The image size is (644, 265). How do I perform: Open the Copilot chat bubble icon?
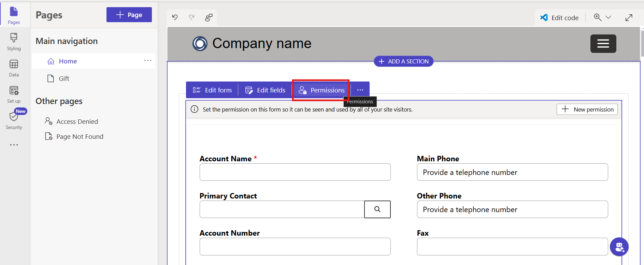[x=619, y=247]
